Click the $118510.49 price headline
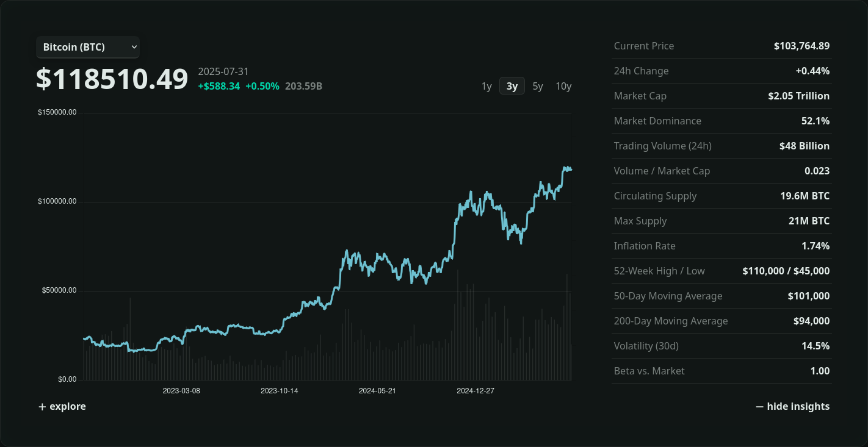 (112, 79)
